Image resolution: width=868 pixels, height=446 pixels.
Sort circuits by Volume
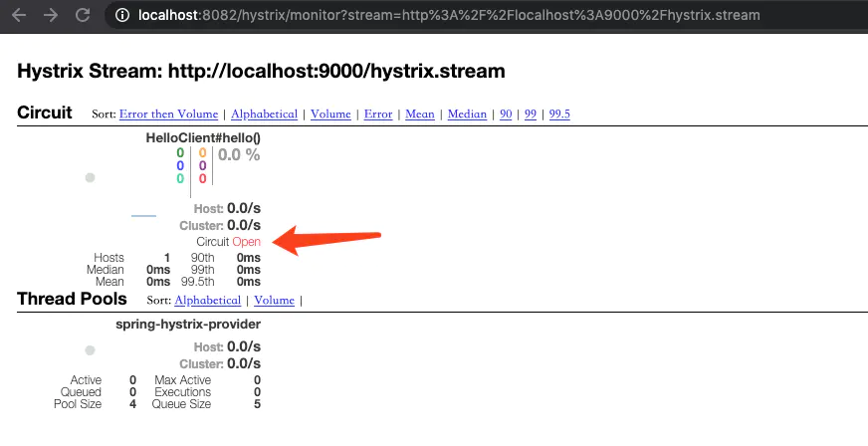tap(330, 114)
